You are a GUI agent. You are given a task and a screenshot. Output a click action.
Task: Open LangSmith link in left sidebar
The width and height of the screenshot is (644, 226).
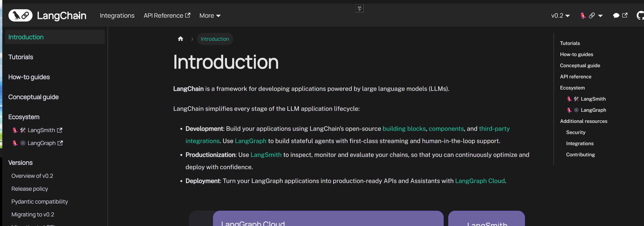[x=37, y=130]
